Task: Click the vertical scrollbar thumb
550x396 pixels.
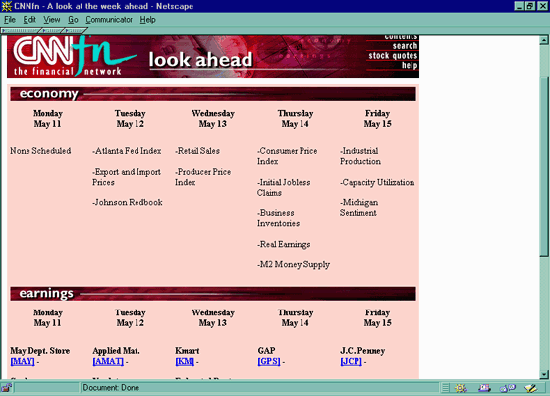Action: click(544, 167)
